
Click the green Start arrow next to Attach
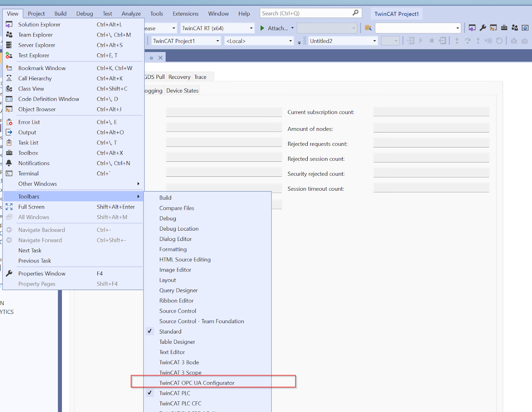point(262,28)
